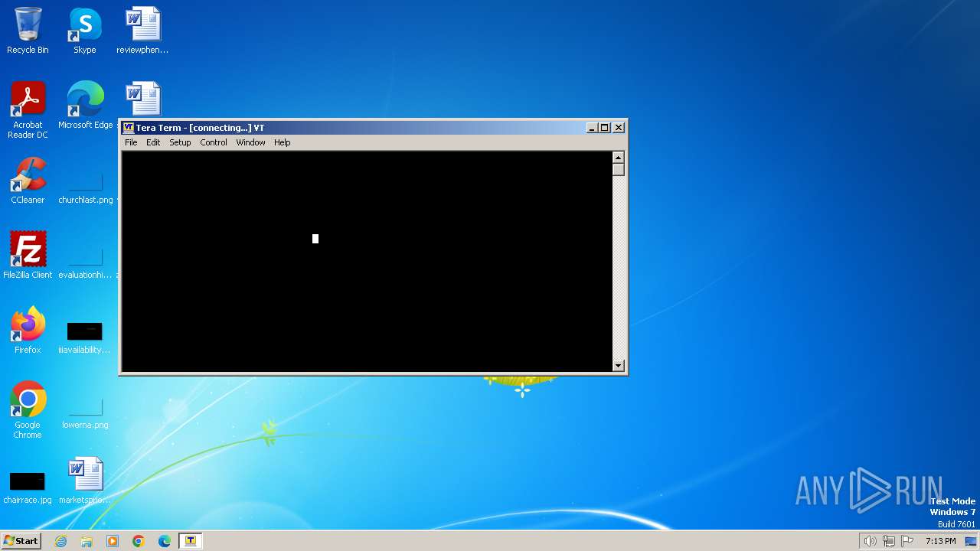The height and width of the screenshot is (551, 980).
Task: Select the FileZilla Client shortcut
Action: [x=28, y=256]
